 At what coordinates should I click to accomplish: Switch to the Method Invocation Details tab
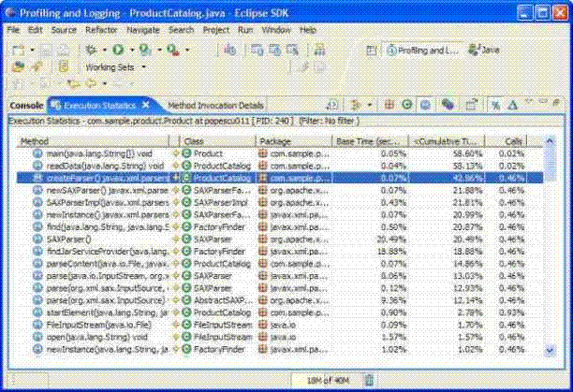tap(216, 106)
